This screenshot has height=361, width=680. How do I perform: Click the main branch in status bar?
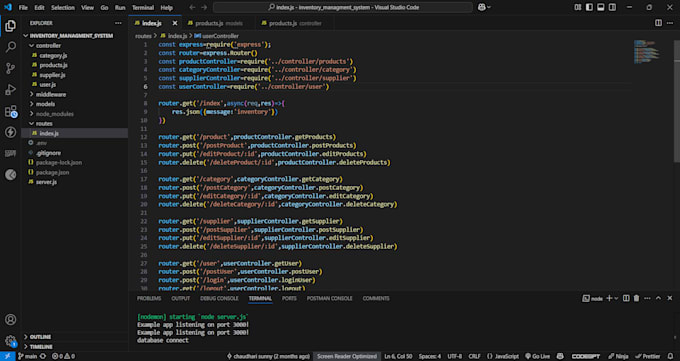(27, 356)
